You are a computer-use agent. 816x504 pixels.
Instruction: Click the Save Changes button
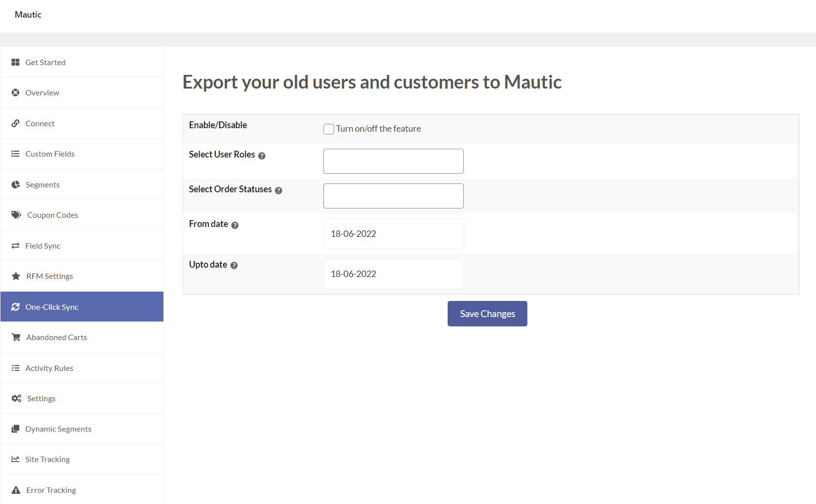click(x=487, y=314)
